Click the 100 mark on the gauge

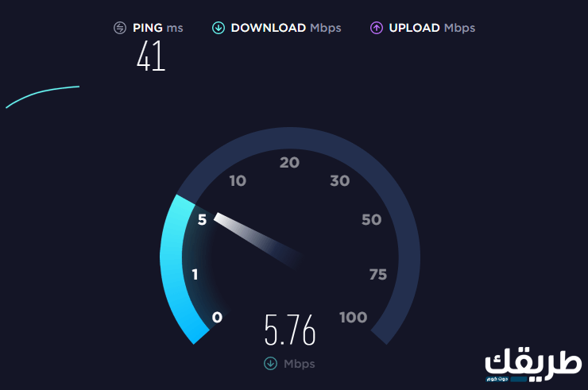point(354,318)
